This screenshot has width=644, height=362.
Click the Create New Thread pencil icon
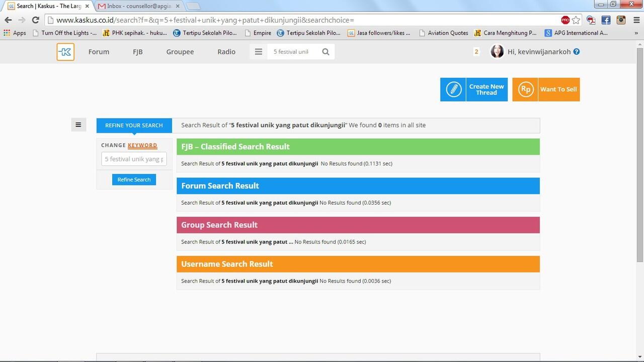[x=453, y=89]
